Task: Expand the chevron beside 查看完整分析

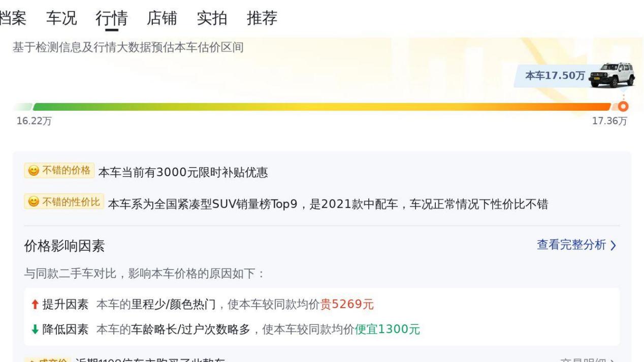Action: click(613, 245)
